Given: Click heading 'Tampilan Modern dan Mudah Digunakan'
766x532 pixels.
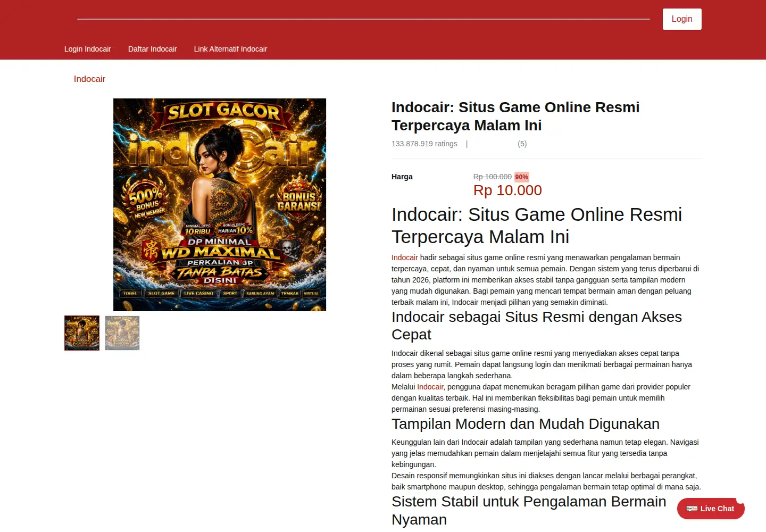Looking at the screenshot, I should [x=526, y=424].
